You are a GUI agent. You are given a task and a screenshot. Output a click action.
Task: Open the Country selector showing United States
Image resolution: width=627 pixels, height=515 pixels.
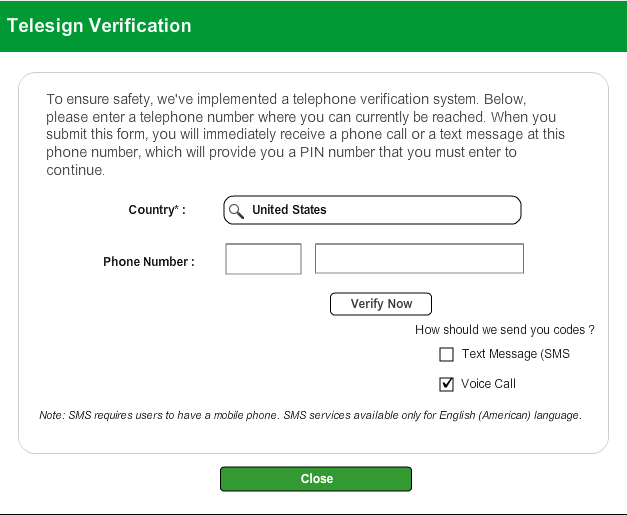pyautogui.click(x=372, y=210)
